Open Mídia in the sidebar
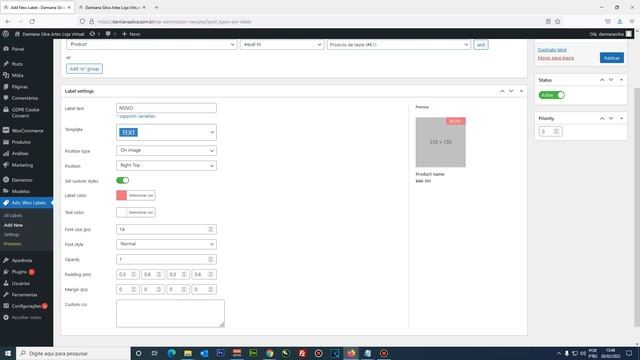 [17, 76]
